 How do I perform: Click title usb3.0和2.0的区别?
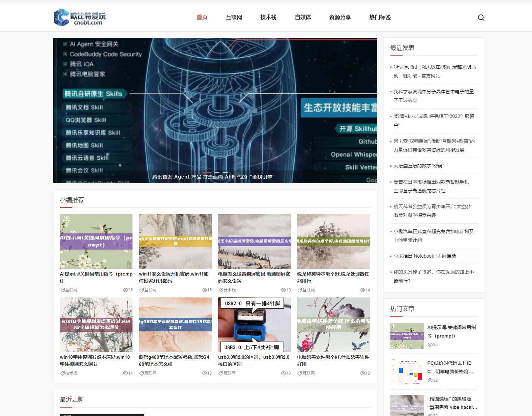(254, 360)
